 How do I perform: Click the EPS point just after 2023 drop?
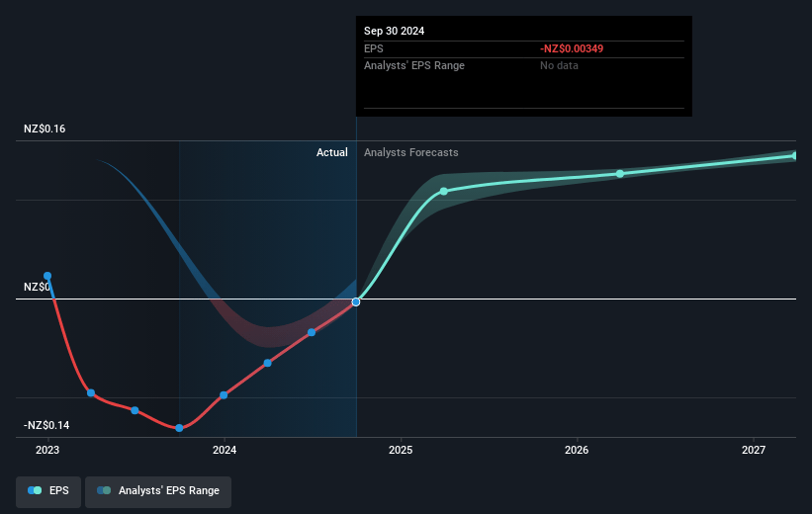click(x=91, y=392)
